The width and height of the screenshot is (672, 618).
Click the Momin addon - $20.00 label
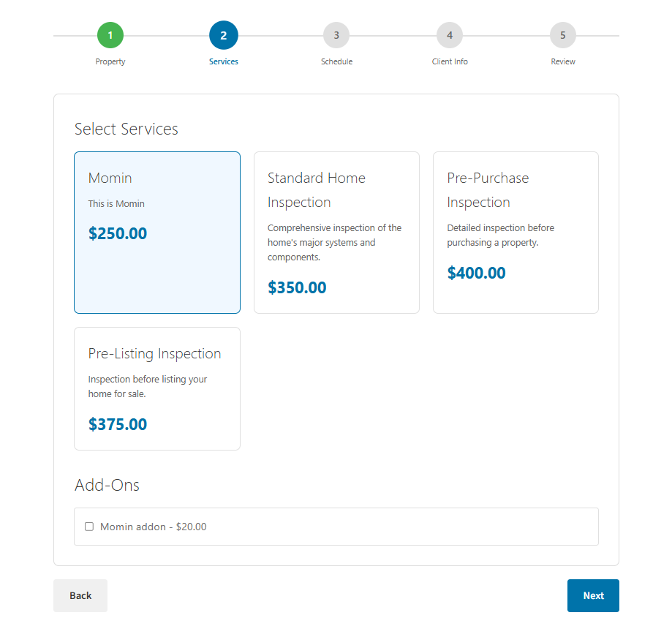pyautogui.click(x=154, y=527)
